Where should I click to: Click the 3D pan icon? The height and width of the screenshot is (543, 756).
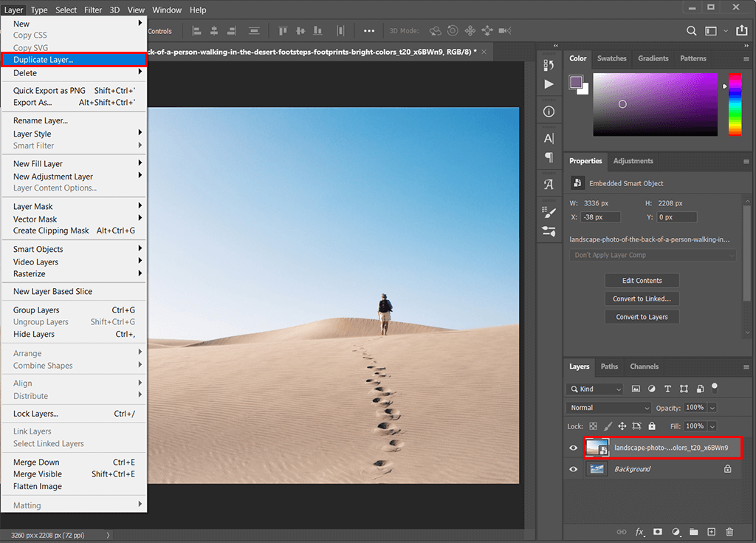pyautogui.click(x=470, y=31)
